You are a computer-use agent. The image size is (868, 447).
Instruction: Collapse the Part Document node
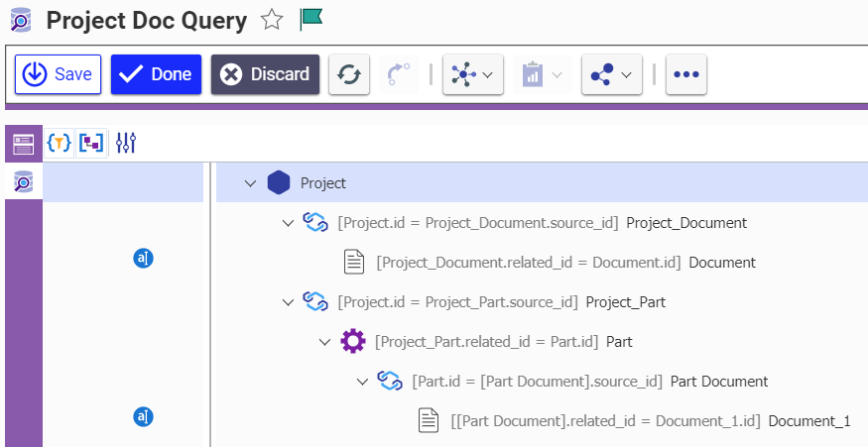coord(363,382)
